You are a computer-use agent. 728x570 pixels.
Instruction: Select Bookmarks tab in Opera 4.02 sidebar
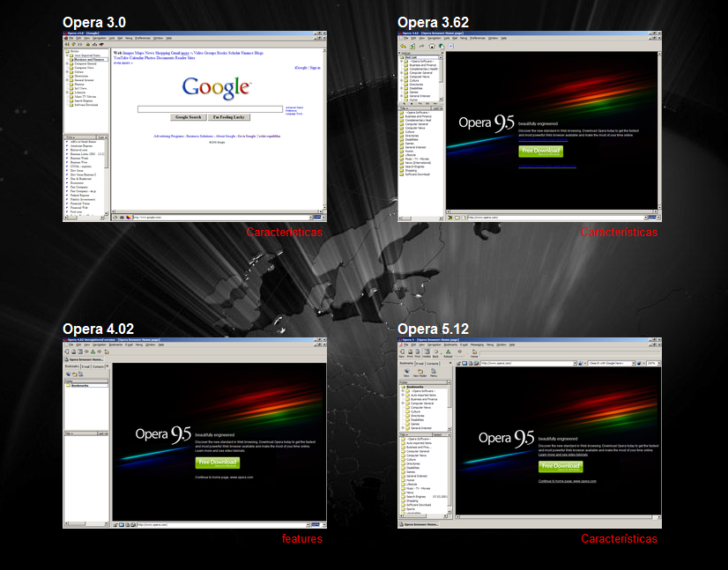click(x=71, y=366)
